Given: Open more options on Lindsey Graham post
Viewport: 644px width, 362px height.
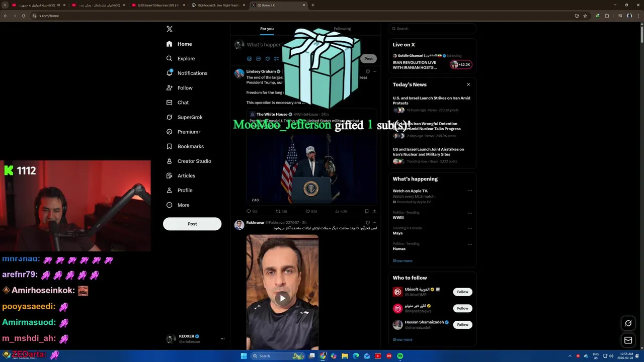Looking at the screenshot, I should click(374, 71).
